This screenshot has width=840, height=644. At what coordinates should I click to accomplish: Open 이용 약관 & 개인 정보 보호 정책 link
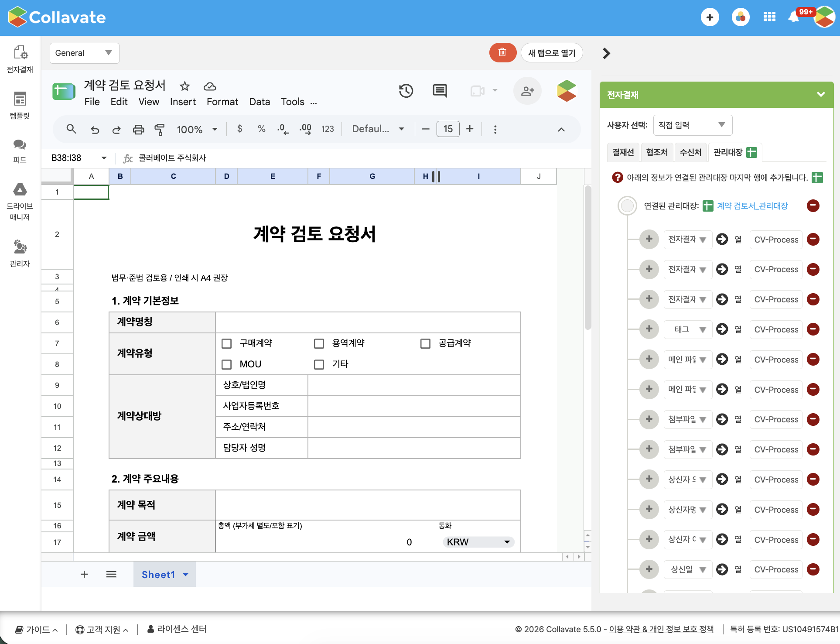(661, 629)
